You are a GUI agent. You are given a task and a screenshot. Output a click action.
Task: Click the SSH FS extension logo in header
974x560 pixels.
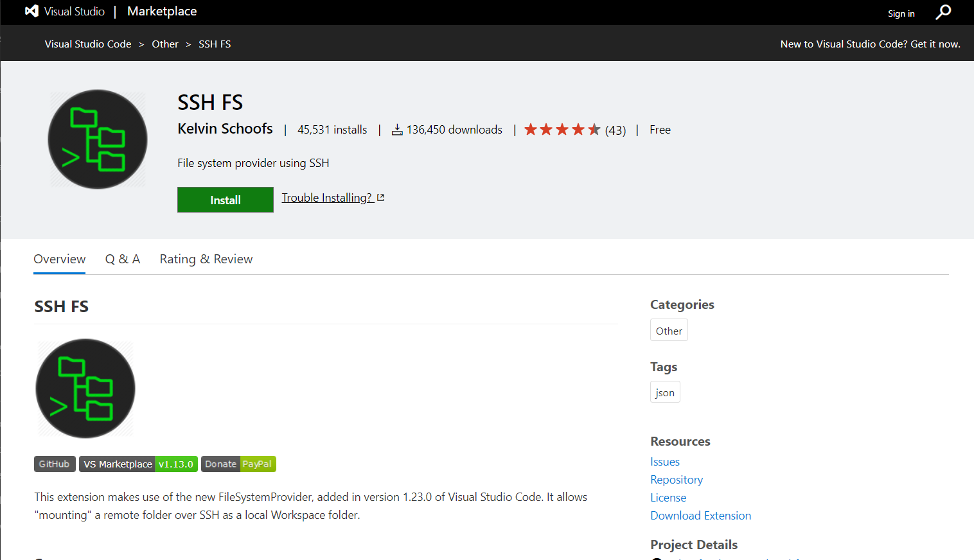tap(98, 139)
